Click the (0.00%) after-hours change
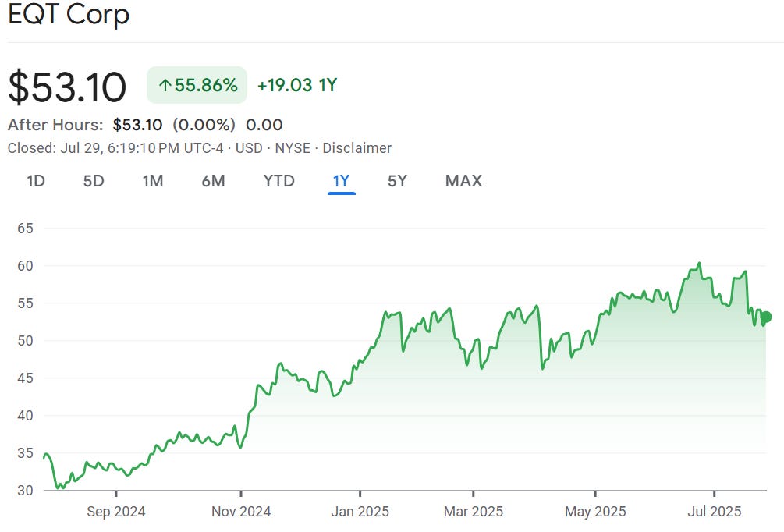The width and height of the screenshot is (784, 532). click(204, 125)
